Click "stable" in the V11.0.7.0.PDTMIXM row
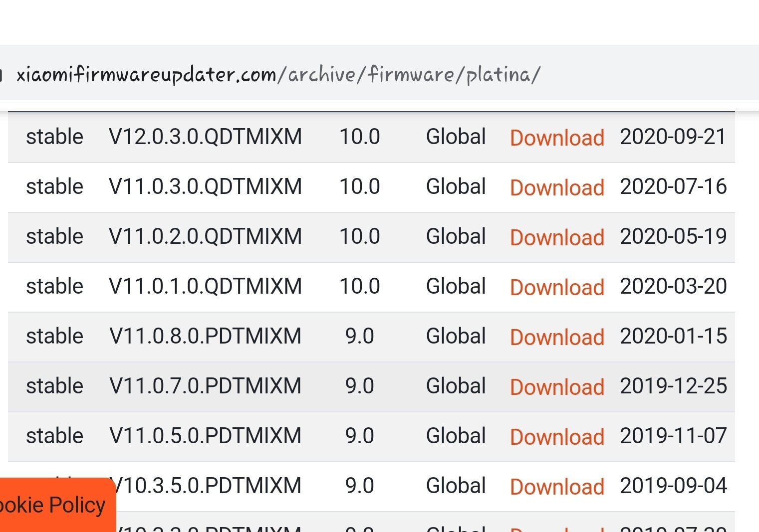The image size is (759, 532). point(54,386)
